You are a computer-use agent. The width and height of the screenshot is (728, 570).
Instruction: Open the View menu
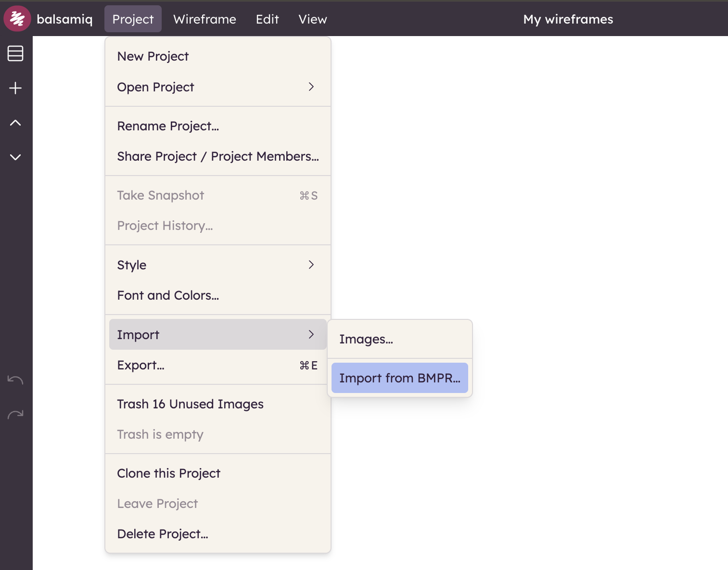click(312, 19)
